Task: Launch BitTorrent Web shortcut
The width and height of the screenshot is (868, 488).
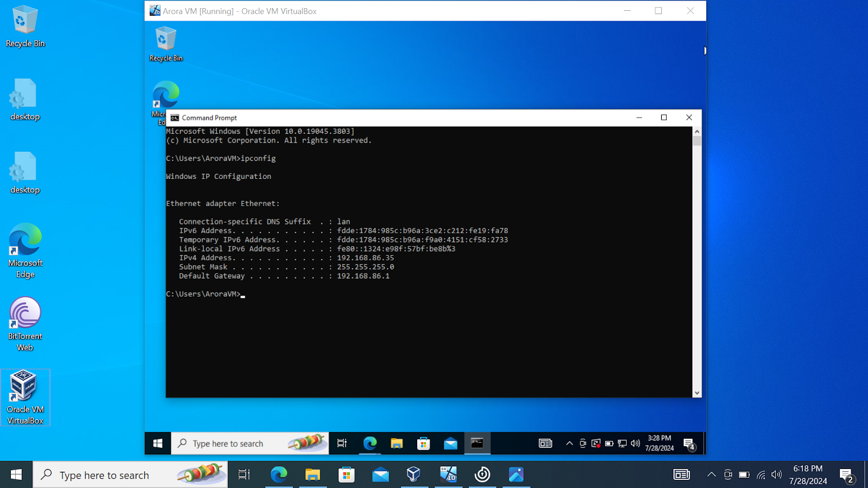Action: point(25,324)
